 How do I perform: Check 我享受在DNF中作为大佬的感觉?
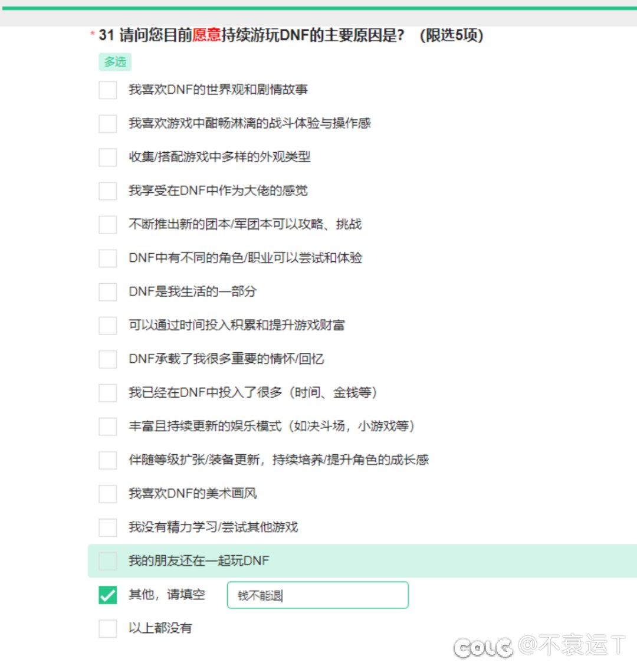[x=108, y=191]
